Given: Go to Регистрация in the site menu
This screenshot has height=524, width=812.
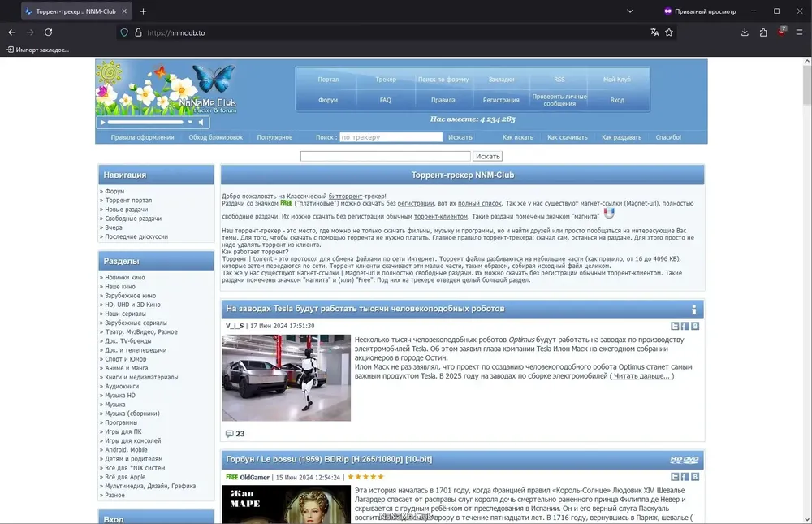Looking at the screenshot, I should point(501,100).
